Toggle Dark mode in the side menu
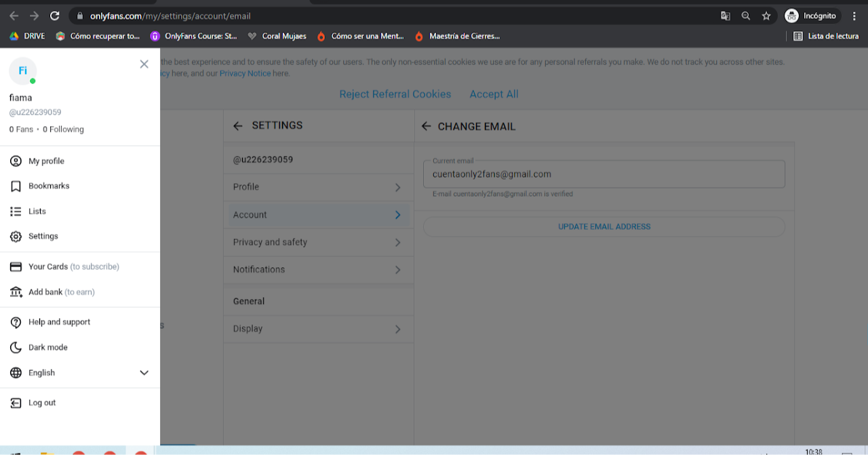 [47, 347]
